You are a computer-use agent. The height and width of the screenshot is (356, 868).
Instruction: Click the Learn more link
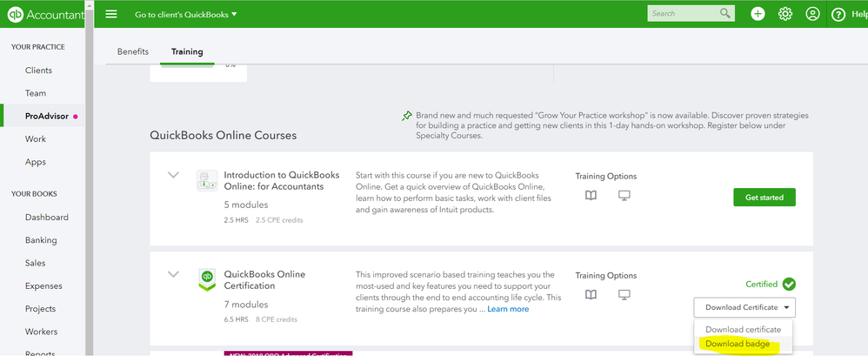point(508,309)
